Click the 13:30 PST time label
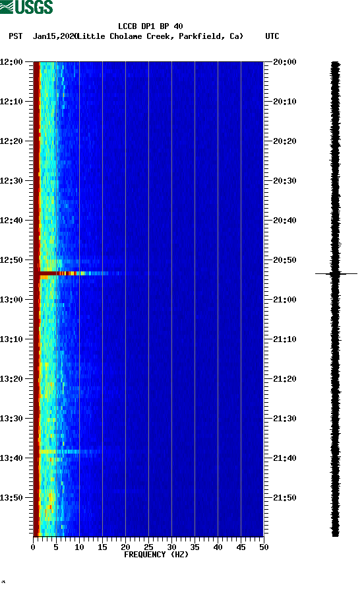 coord(11,419)
